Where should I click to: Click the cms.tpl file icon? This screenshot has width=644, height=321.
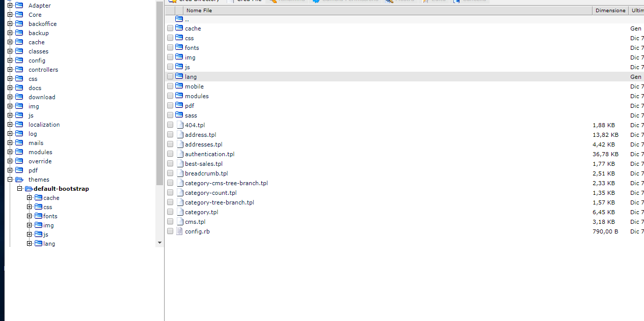click(179, 221)
